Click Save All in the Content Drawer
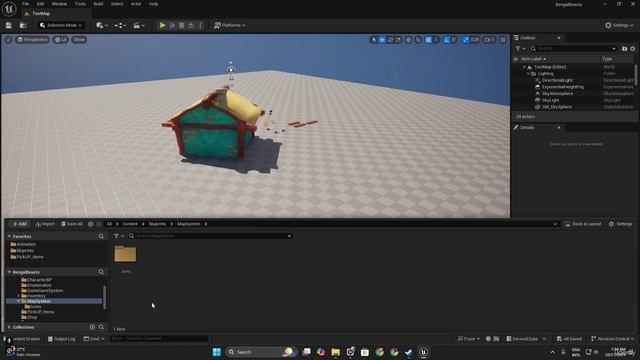640x360 pixels. click(x=71, y=224)
